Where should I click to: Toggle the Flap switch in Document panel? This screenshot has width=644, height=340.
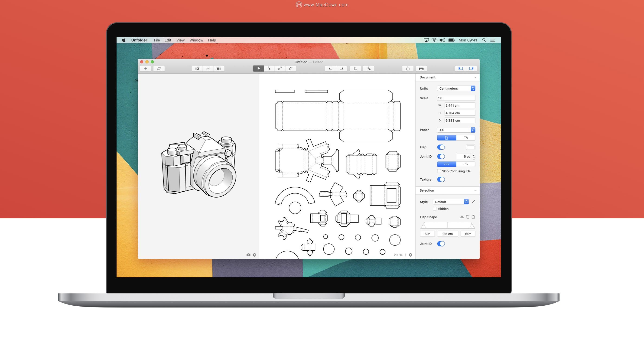pyautogui.click(x=441, y=147)
